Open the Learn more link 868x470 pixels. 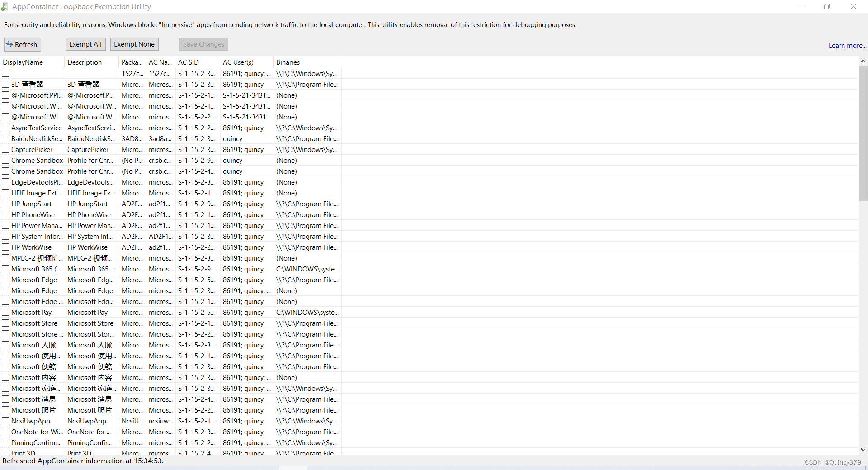coord(847,46)
